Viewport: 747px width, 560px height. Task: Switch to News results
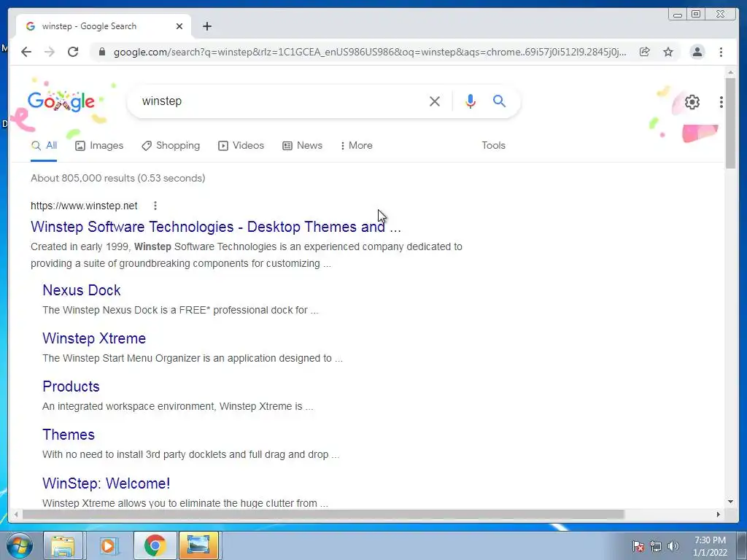click(x=302, y=146)
